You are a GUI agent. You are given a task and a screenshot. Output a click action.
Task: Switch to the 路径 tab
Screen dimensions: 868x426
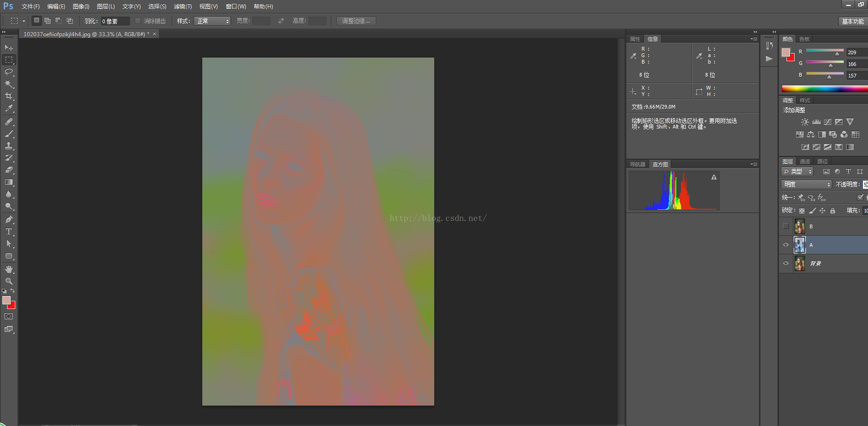point(823,161)
